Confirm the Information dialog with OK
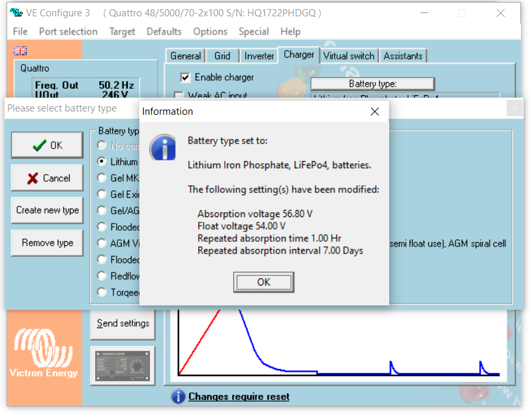 [263, 282]
